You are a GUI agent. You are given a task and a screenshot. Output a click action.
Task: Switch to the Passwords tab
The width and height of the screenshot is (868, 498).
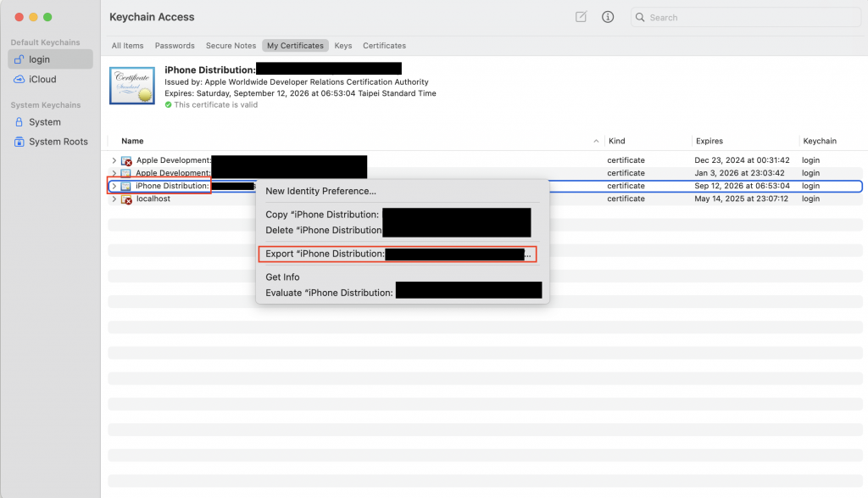coord(175,46)
